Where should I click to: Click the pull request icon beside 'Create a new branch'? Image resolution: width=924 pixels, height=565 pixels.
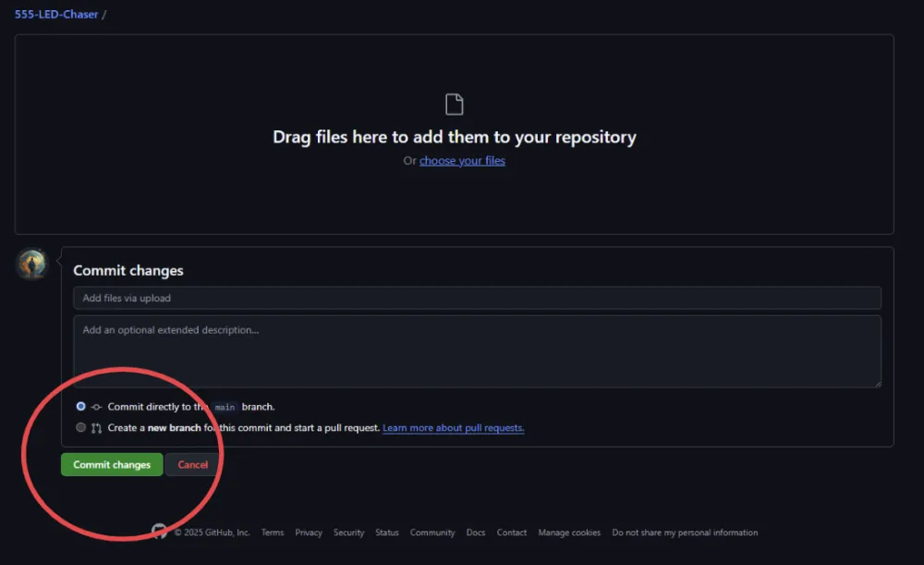point(96,428)
